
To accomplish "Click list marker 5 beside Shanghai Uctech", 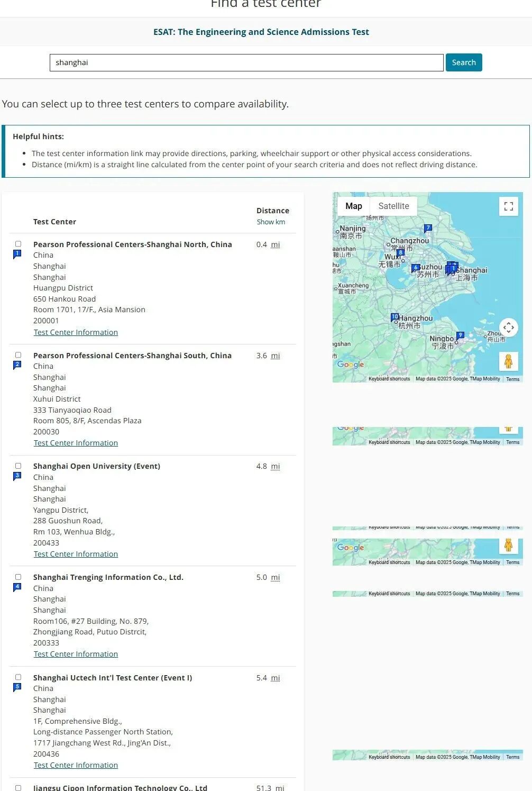I will click(x=17, y=687).
